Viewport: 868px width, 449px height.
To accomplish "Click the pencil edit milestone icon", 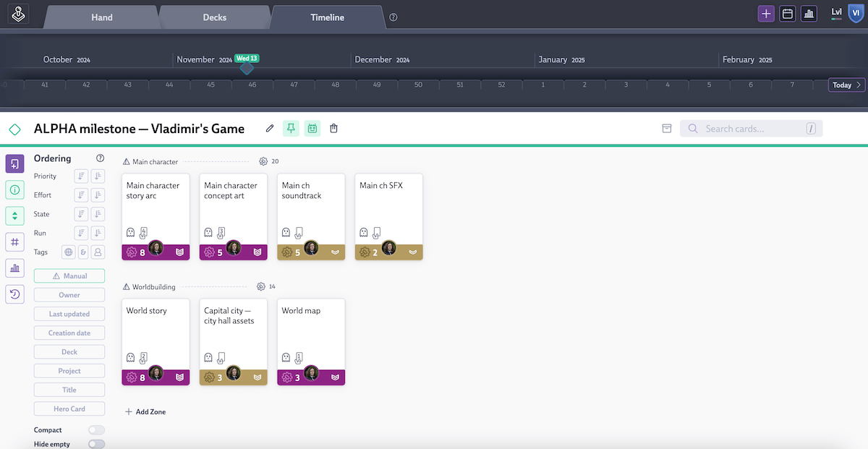I will click(270, 129).
